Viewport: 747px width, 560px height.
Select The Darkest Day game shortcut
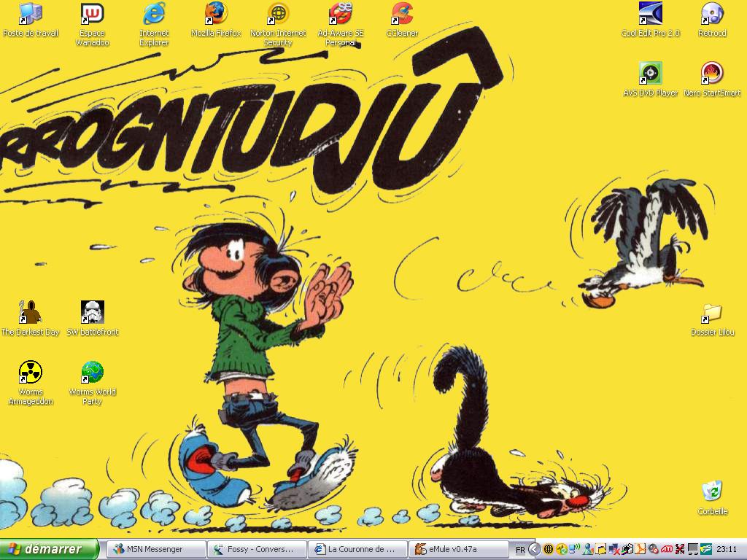tap(31, 319)
